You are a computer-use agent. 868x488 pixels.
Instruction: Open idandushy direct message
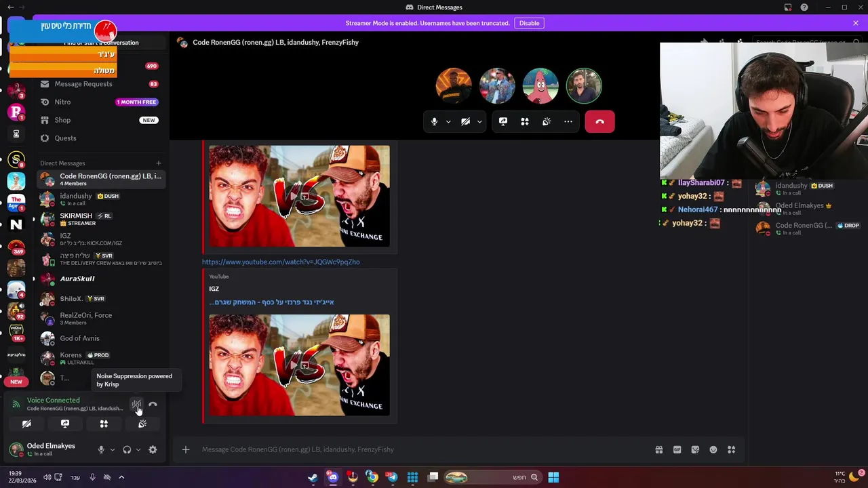click(100, 199)
